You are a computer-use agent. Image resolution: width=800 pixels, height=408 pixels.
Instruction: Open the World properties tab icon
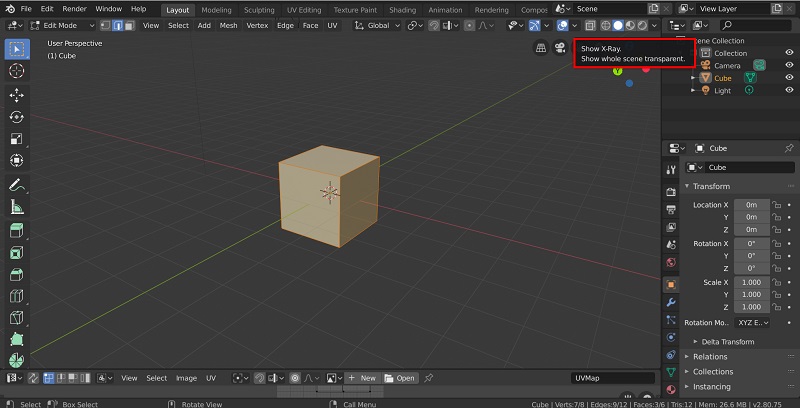tap(671, 263)
